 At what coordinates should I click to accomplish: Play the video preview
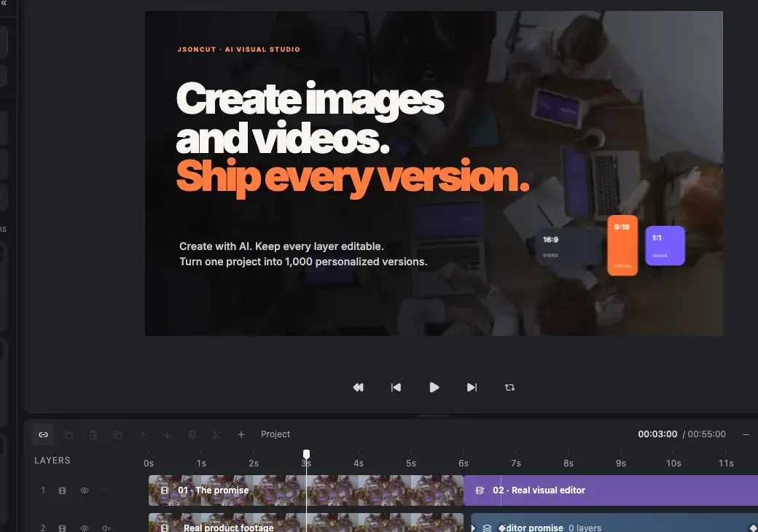pyautogui.click(x=434, y=388)
